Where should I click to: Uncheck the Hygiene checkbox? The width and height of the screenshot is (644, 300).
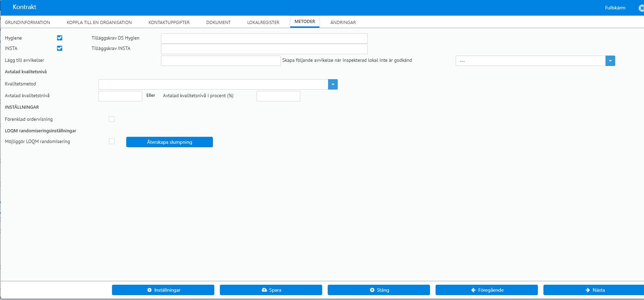tap(60, 38)
